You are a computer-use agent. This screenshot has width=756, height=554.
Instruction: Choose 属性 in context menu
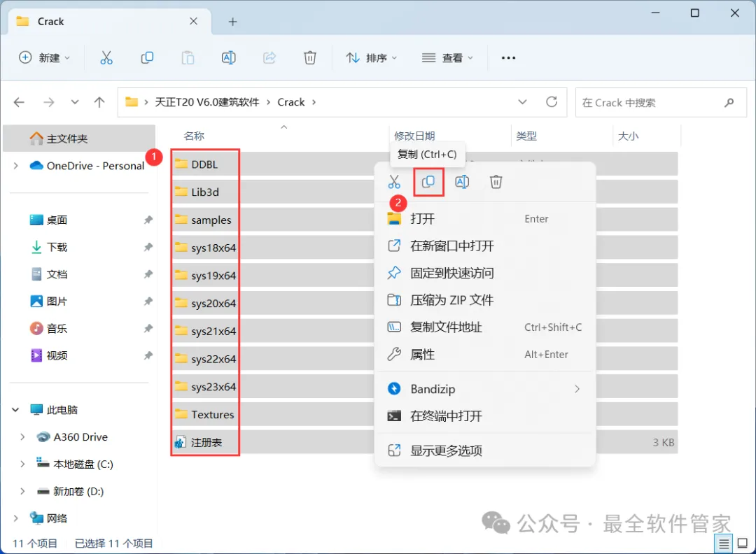point(485,355)
